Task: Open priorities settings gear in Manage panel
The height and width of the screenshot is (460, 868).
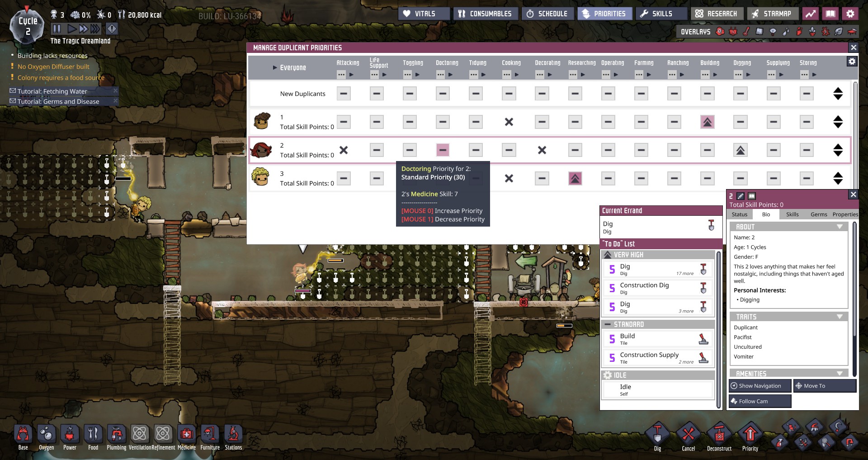Action: point(852,61)
